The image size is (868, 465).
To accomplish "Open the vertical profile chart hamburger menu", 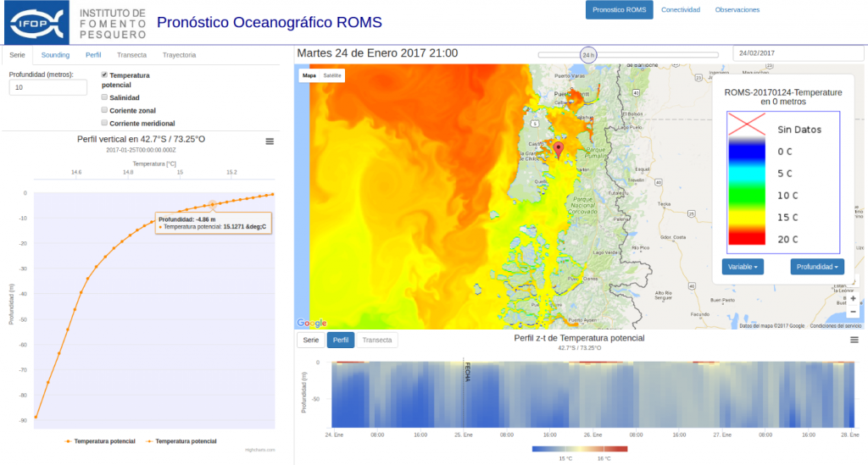I will tap(270, 141).
